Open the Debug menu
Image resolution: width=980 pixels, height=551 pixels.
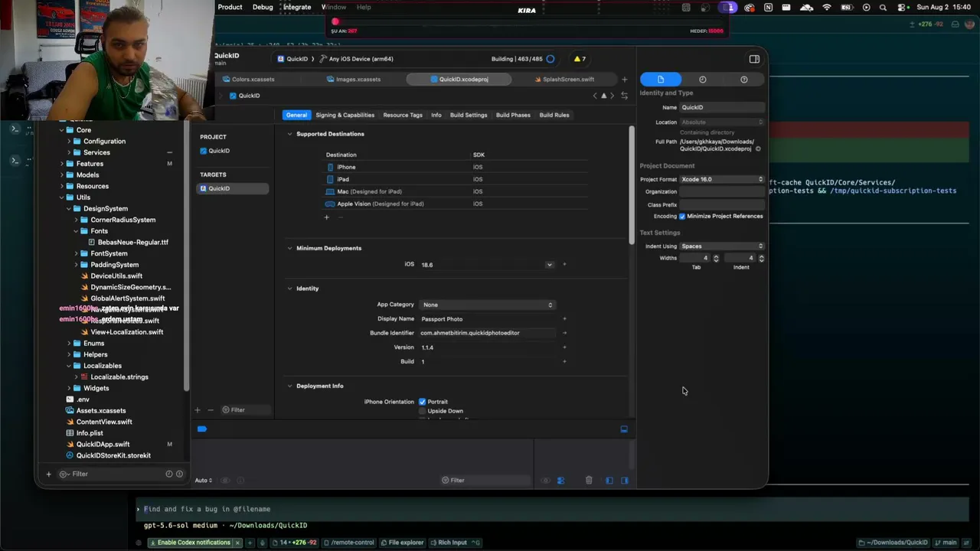point(263,8)
